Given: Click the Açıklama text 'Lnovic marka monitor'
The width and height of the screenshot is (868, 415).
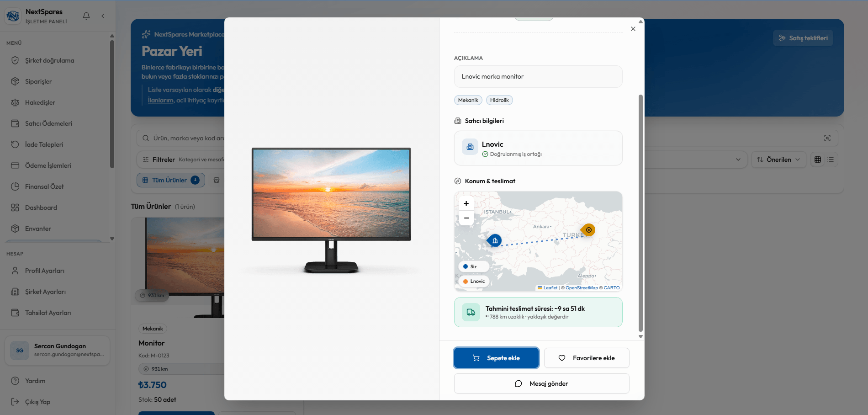Looking at the screenshot, I should pyautogui.click(x=492, y=76).
